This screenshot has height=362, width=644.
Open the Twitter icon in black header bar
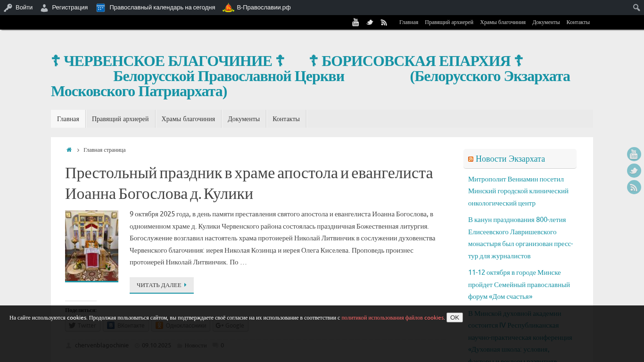coord(370,22)
